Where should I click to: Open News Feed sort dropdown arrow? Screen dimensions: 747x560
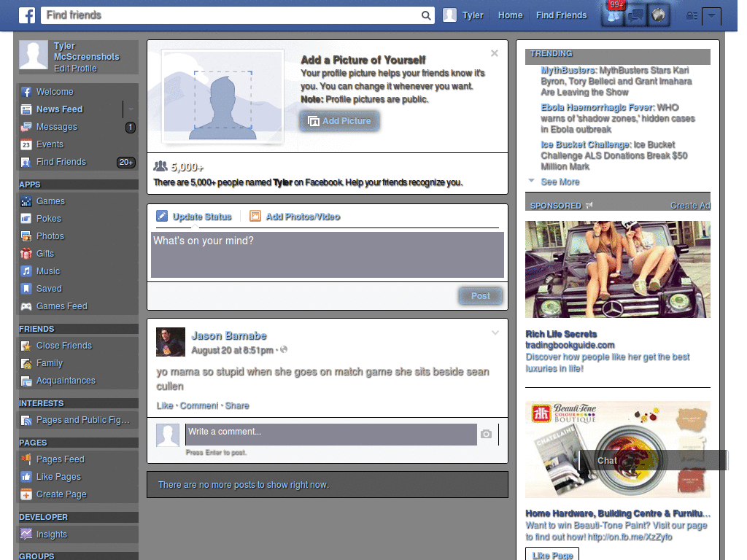click(131, 109)
